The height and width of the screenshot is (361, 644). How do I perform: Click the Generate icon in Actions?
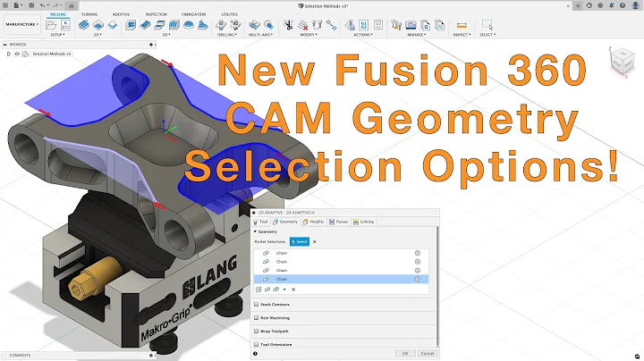click(x=350, y=25)
